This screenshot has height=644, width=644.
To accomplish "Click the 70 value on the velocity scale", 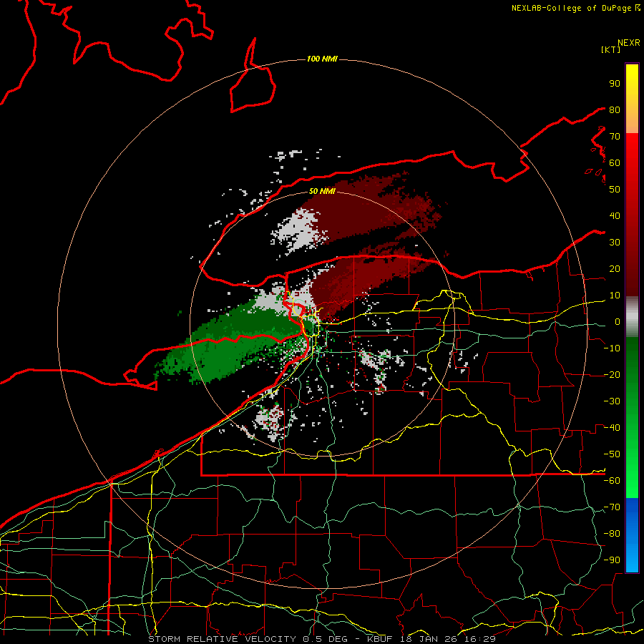I will 615,137.
